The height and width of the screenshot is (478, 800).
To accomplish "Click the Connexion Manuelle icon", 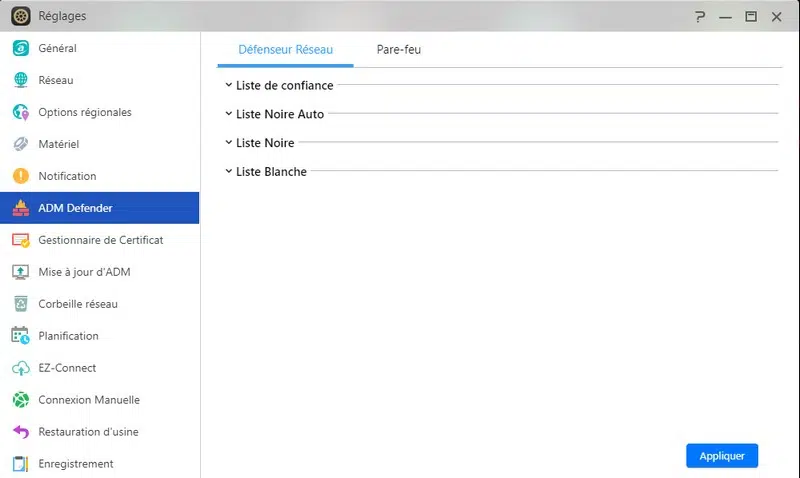I will [20, 400].
